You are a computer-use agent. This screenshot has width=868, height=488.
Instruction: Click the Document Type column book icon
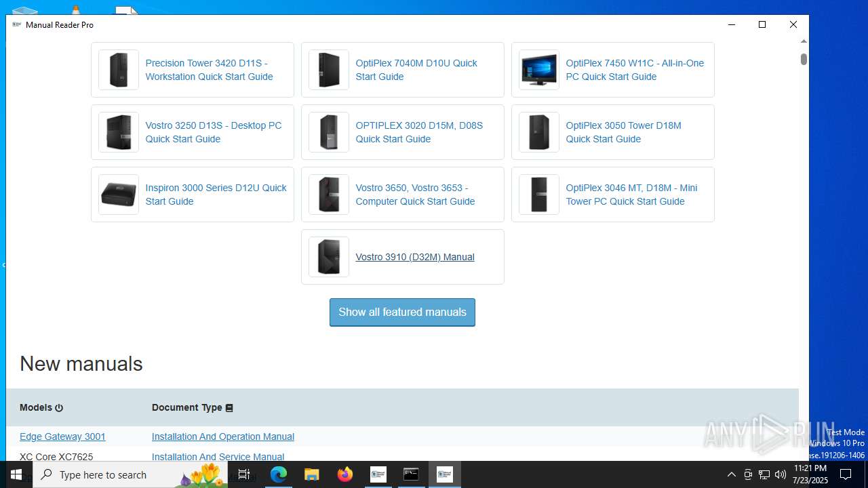click(x=229, y=408)
